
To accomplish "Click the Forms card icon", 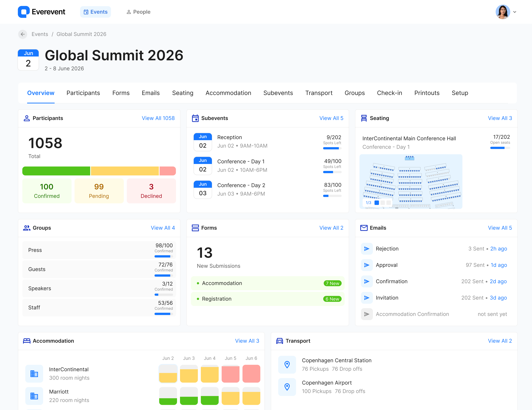I will [195, 228].
